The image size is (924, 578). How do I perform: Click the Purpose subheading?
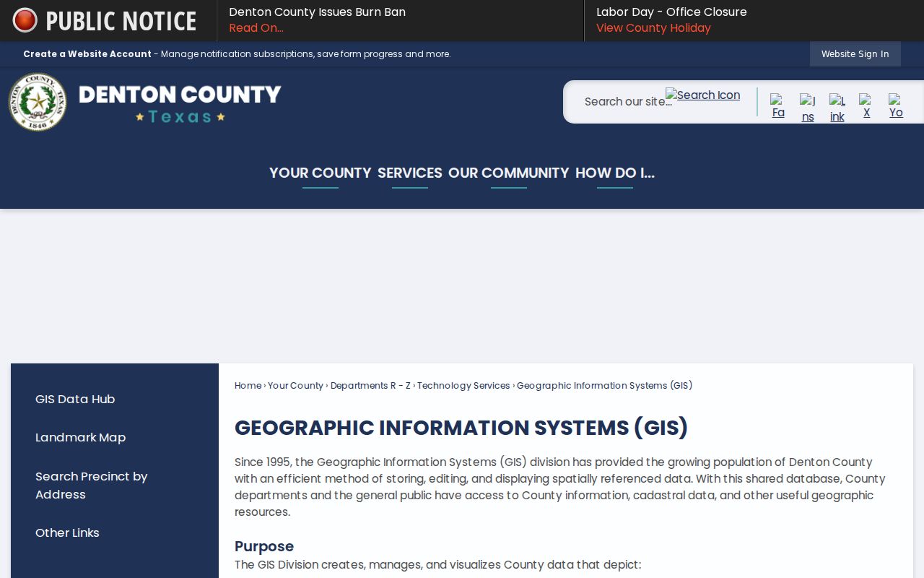pyautogui.click(x=264, y=546)
